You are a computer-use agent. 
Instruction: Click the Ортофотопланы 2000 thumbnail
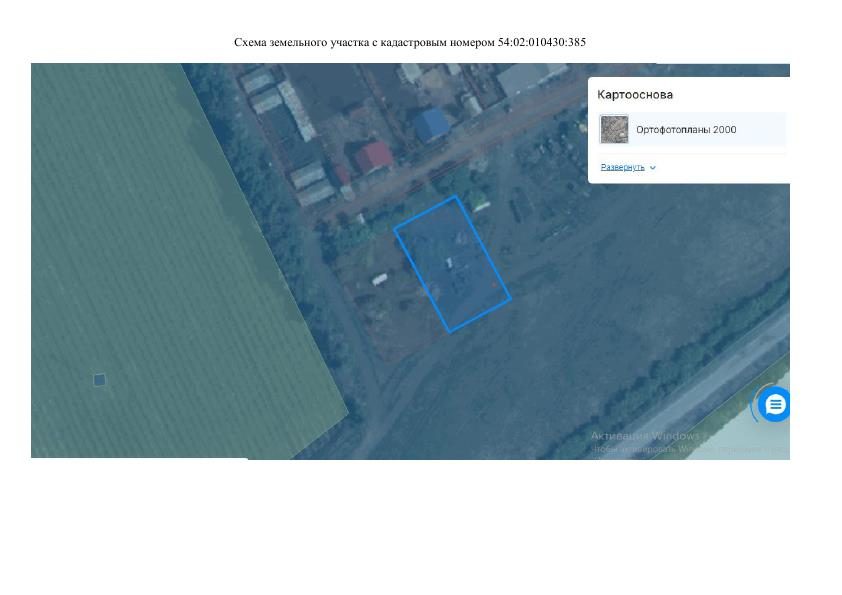pos(614,129)
